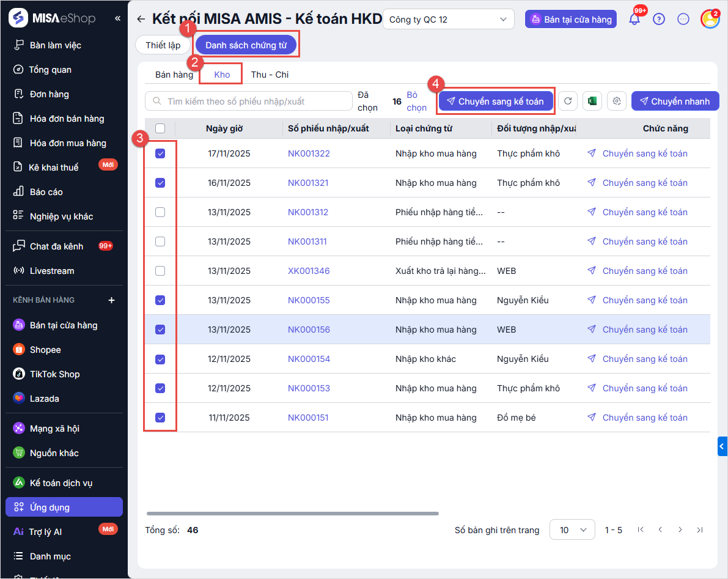Open the records per page dropdown
This screenshot has height=579, width=728.
click(x=572, y=530)
